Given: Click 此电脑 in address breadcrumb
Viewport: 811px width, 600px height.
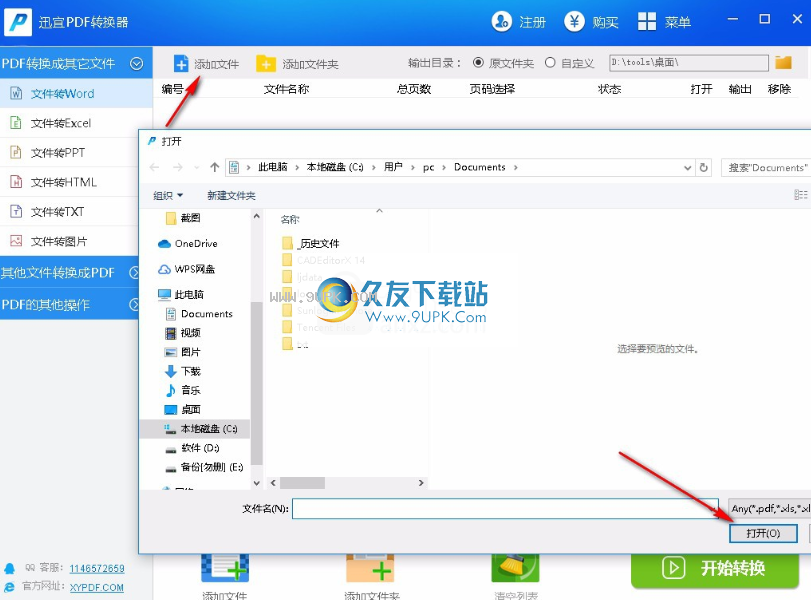Looking at the screenshot, I should (x=273, y=167).
